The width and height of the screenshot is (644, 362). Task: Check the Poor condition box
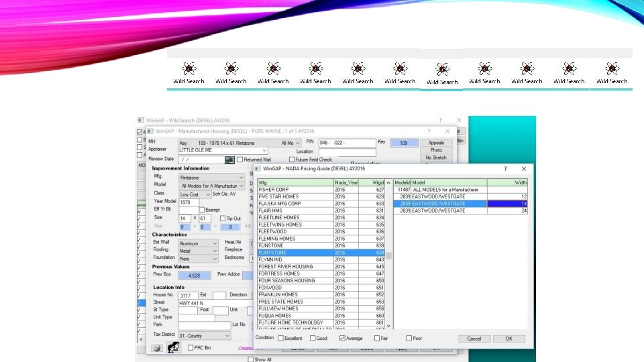[x=409, y=338]
